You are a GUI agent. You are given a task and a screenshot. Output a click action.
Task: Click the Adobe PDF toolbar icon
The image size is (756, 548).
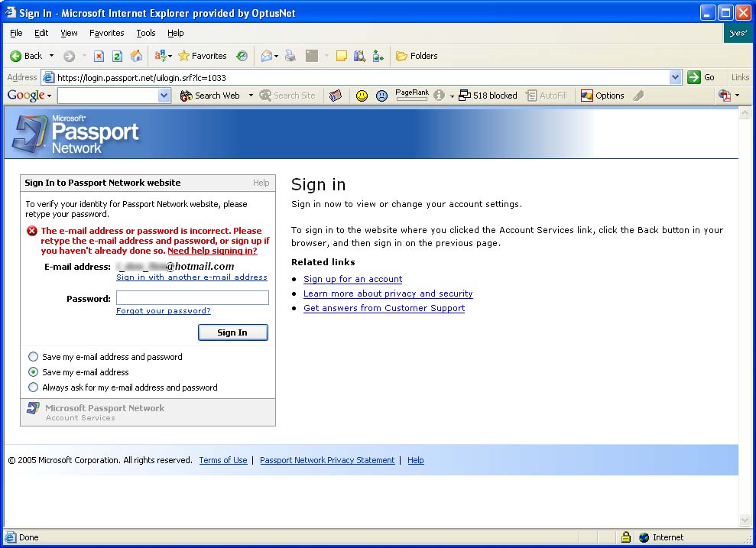[725, 96]
